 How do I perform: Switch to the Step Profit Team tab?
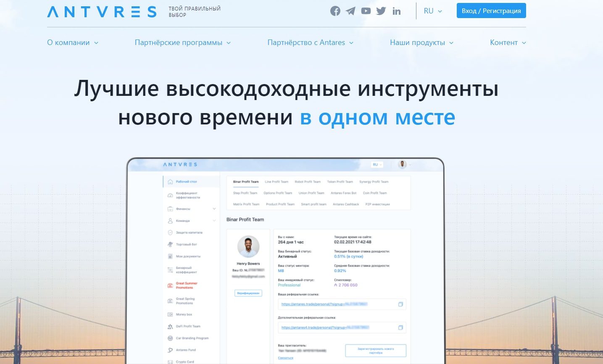245,193
